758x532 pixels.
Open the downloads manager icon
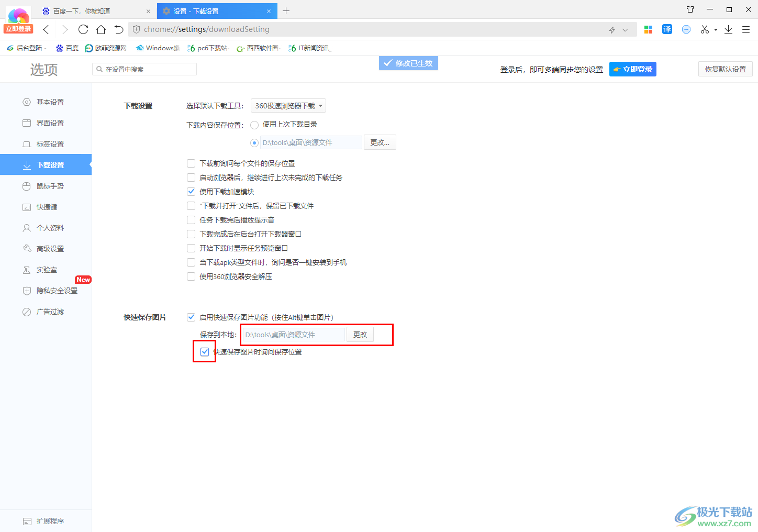pyautogui.click(x=728, y=29)
